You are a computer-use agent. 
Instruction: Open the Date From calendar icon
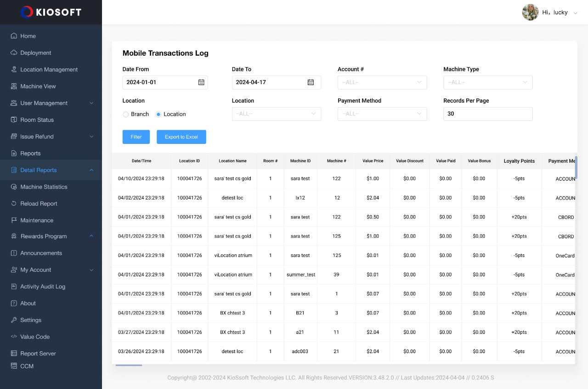pyautogui.click(x=201, y=82)
